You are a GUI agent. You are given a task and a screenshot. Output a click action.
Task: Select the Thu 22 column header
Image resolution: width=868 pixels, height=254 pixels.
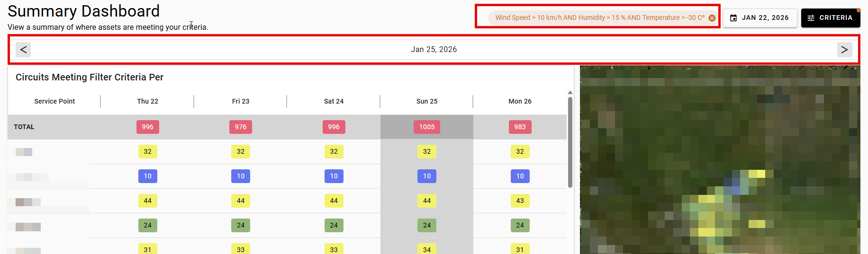point(147,101)
